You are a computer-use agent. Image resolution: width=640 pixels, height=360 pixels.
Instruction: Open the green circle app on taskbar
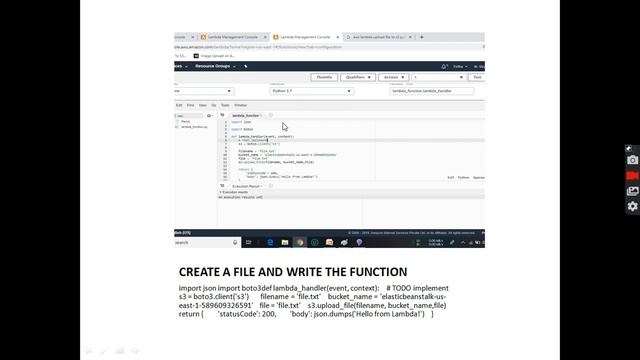pyautogui.click(x=315, y=242)
